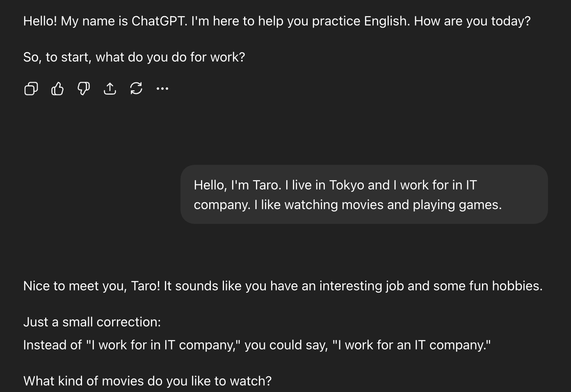Regenerate the response with the circular arrows
The height and width of the screenshot is (392, 571).
[136, 89]
